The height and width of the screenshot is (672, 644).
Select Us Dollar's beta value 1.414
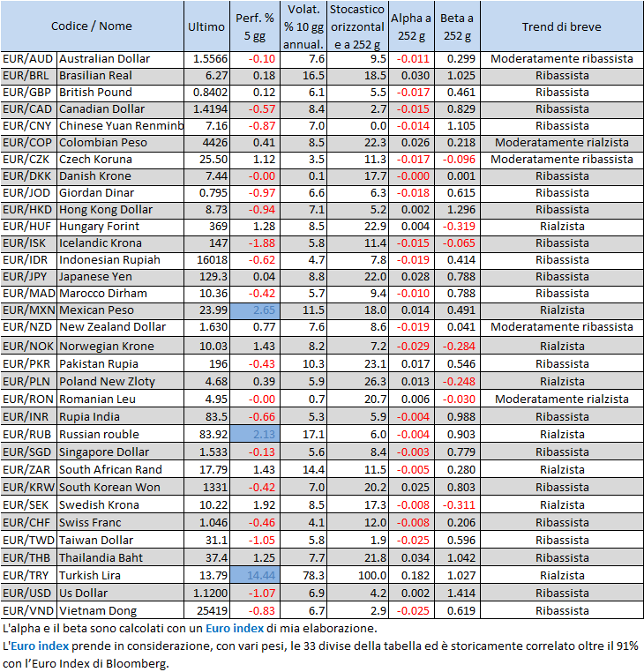tap(457, 593)
